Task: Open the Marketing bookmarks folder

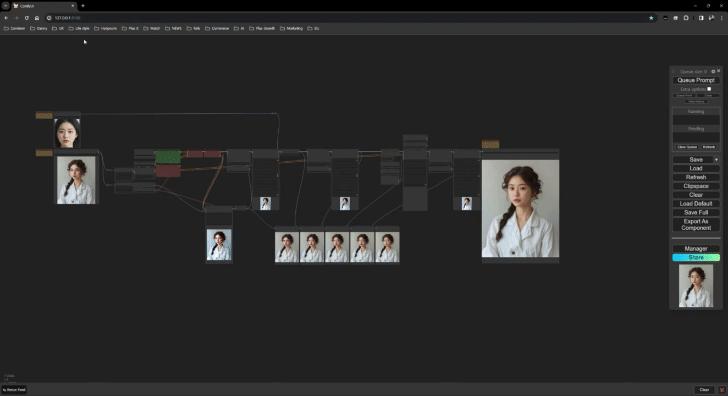Action: [292, 28]
